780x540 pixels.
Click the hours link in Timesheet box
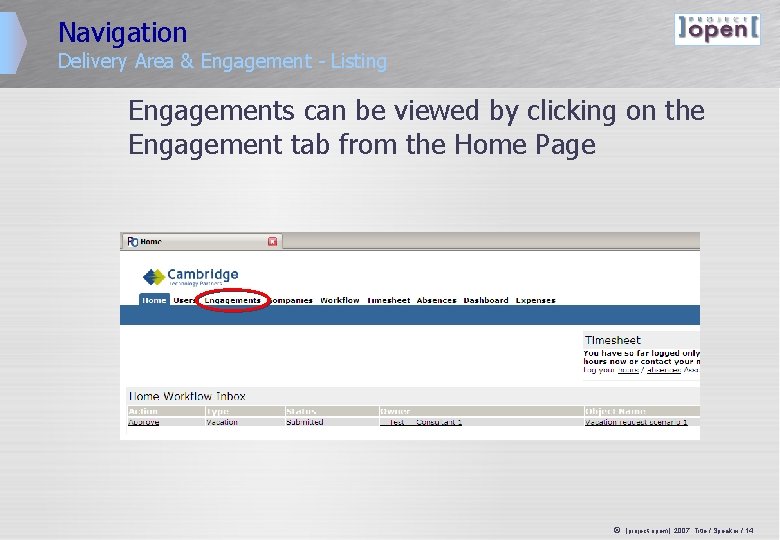click(x=628, y=370)
